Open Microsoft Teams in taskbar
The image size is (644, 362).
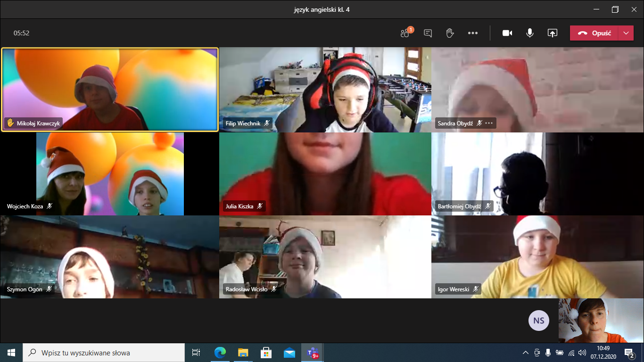pyautogui.click(x=312, y=353)
